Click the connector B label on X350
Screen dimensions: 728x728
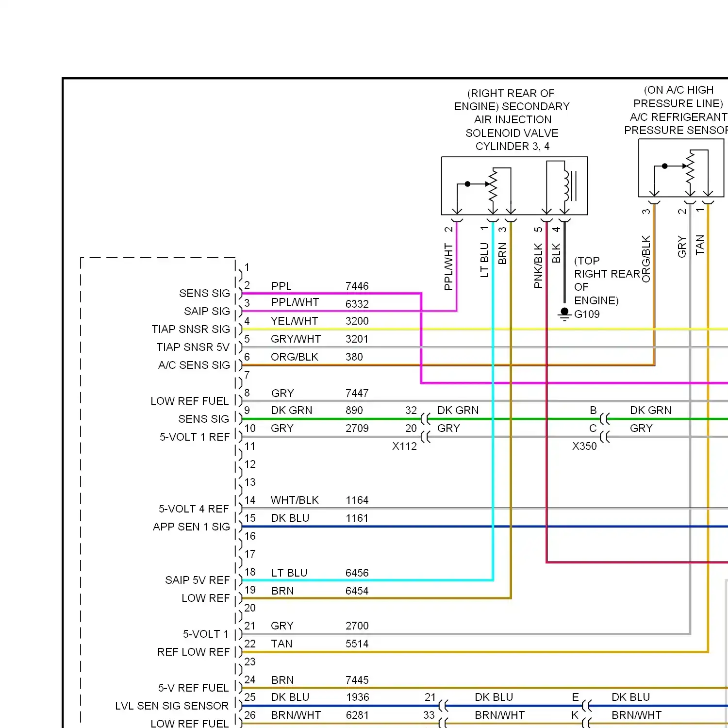pos(593,410)
